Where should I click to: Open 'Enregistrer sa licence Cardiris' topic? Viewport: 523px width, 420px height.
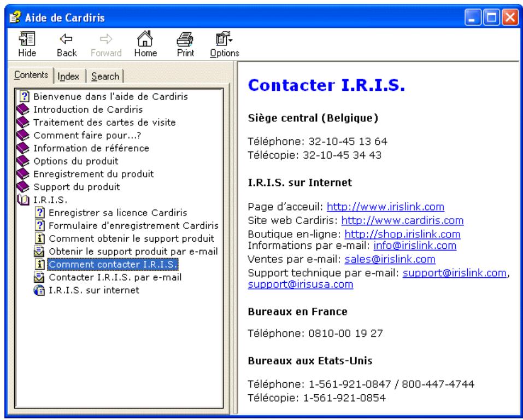pos(117,213)
